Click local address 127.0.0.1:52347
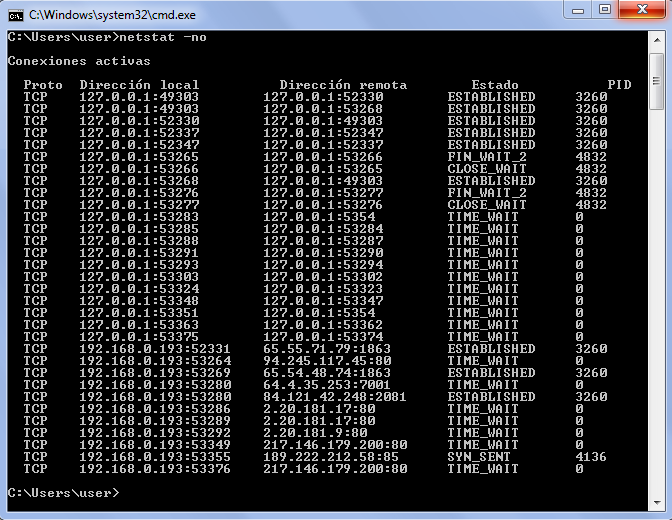Viewport: 672px width, 520px height. 139,145
